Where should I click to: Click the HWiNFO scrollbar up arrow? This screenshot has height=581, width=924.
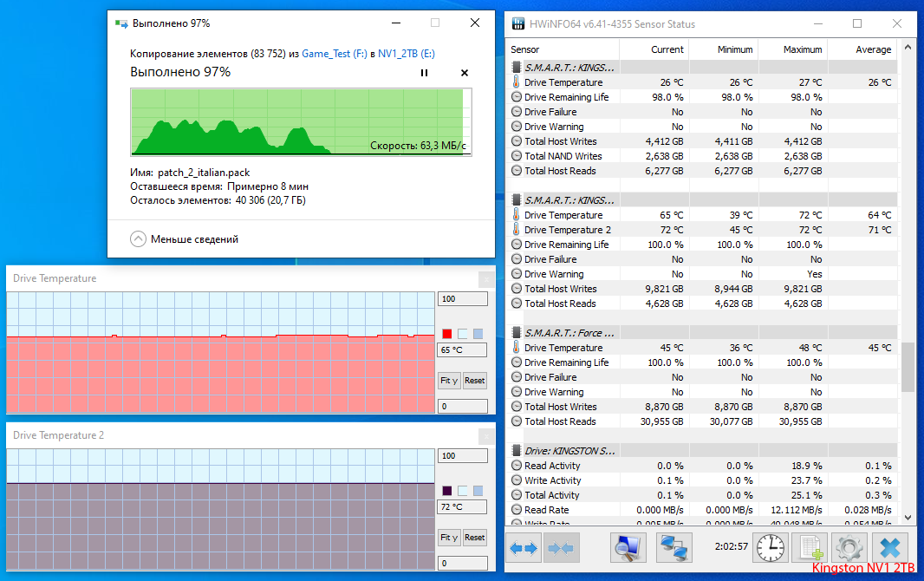(x=908, y=47)
